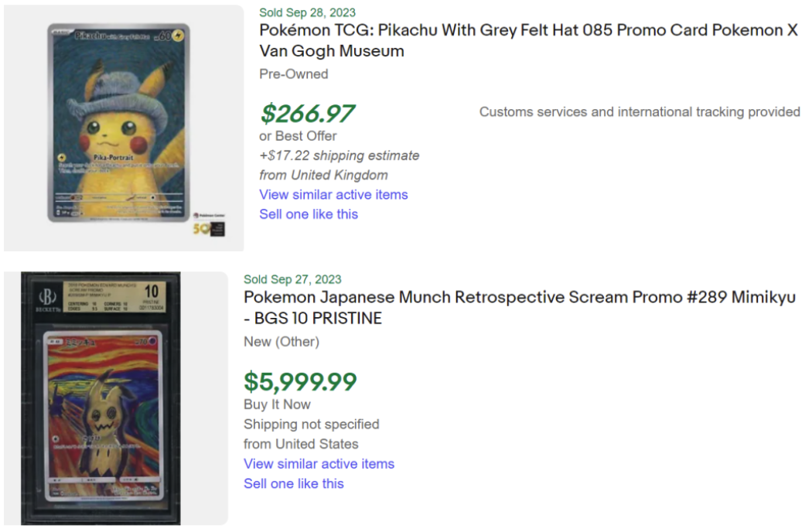This screenshot has width=812, height=529.
Task: Click the Sold Sep 28, 2023 label
Action: click(x=307, y=12)
